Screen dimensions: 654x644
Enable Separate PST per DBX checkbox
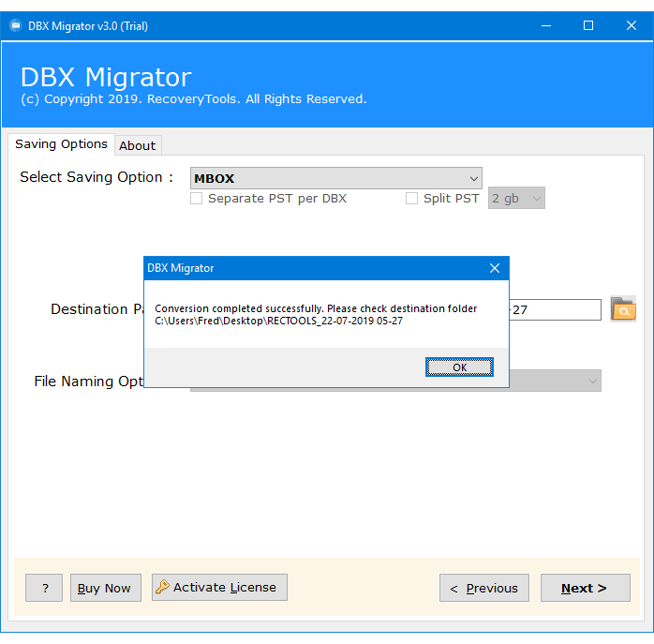coord(196,198)
